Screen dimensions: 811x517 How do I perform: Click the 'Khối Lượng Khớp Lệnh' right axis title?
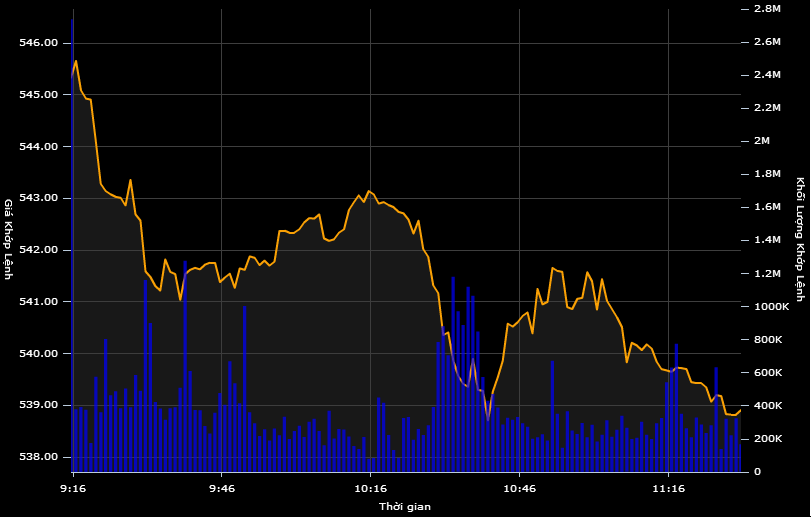(x=800, y=240)
